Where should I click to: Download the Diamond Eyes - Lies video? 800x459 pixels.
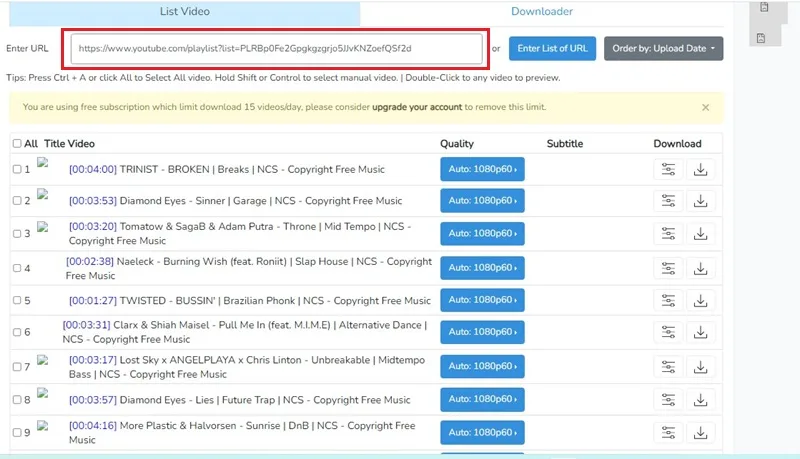click(x=701, y=400)
